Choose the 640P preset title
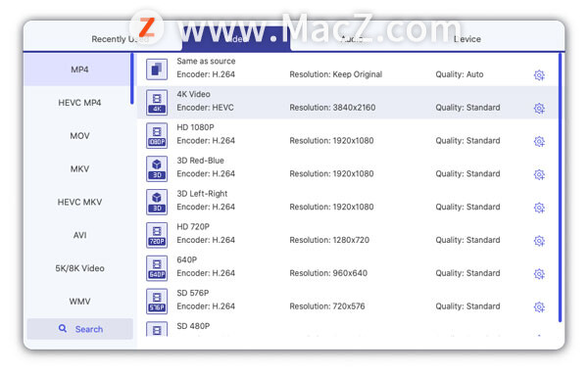 pos(187,259)
